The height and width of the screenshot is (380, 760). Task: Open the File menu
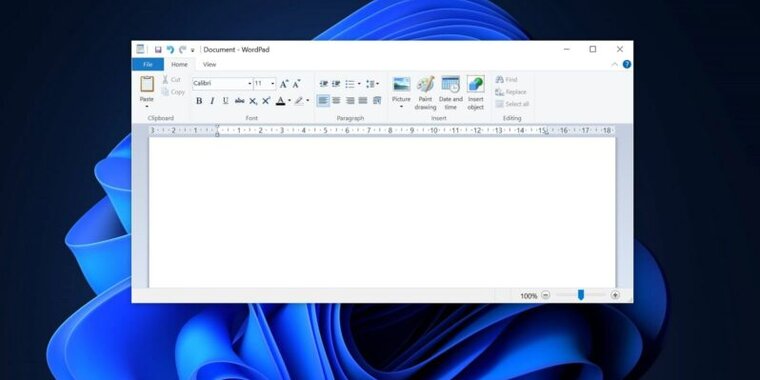[x=147, y=64]
